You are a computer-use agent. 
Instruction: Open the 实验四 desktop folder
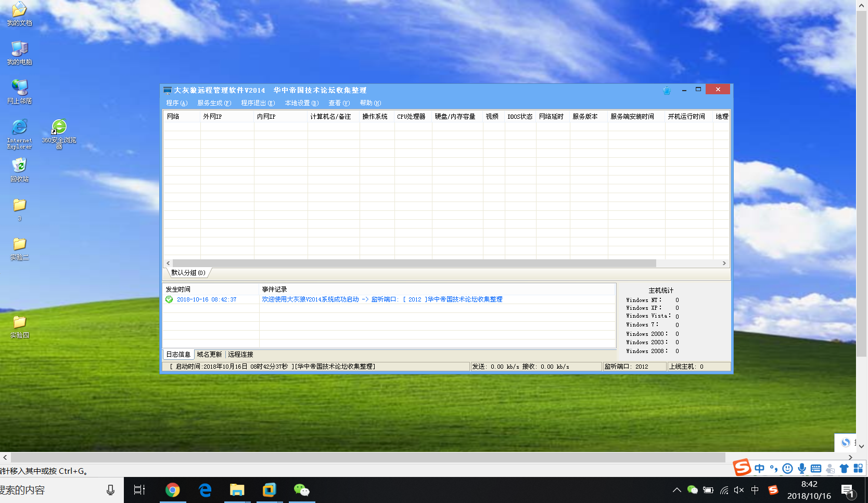coord(19,326)
